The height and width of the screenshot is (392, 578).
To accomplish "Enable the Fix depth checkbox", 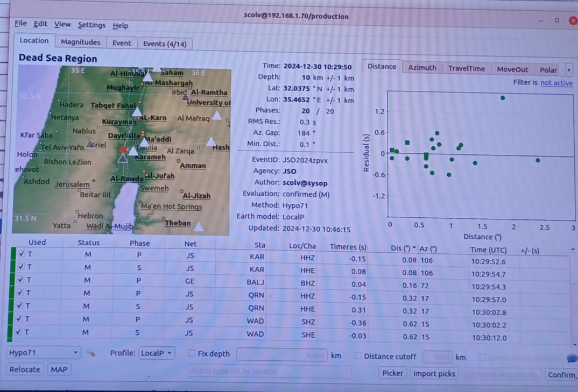I will (192, 354).
